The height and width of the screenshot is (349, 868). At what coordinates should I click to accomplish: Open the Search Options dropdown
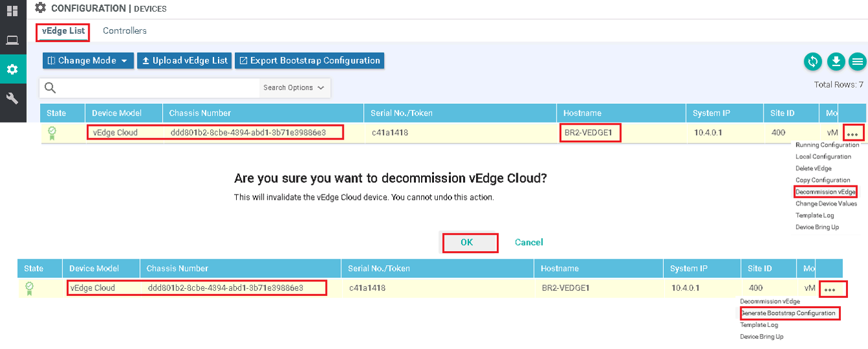294,88
